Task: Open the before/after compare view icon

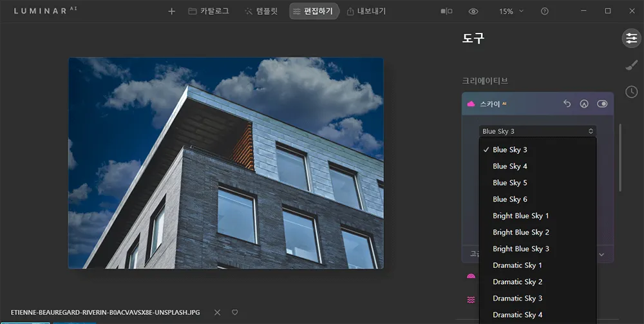Action: pyautogui.click(x=446, y=12)
